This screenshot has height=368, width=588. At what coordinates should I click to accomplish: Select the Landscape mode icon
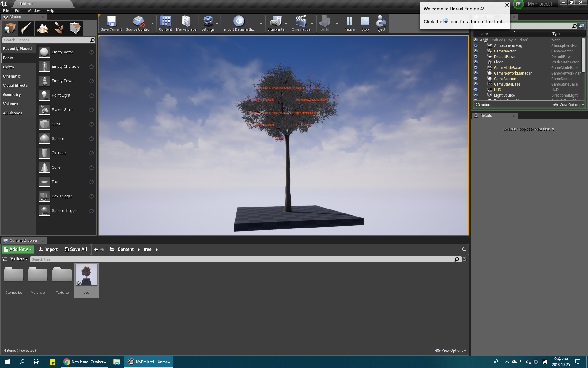[43, 28]
